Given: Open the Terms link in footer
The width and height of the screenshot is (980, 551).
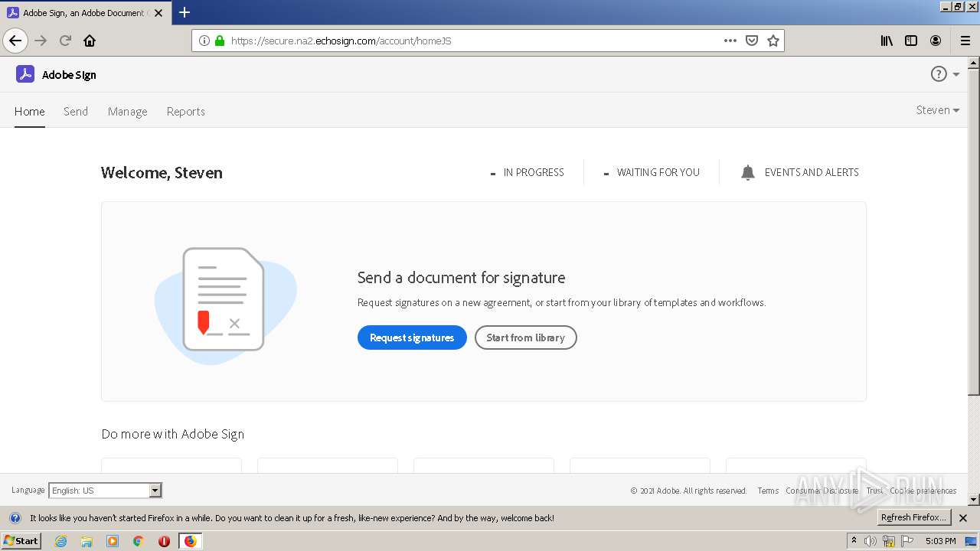Looking at the screenshot, I should tap(768, 491).
